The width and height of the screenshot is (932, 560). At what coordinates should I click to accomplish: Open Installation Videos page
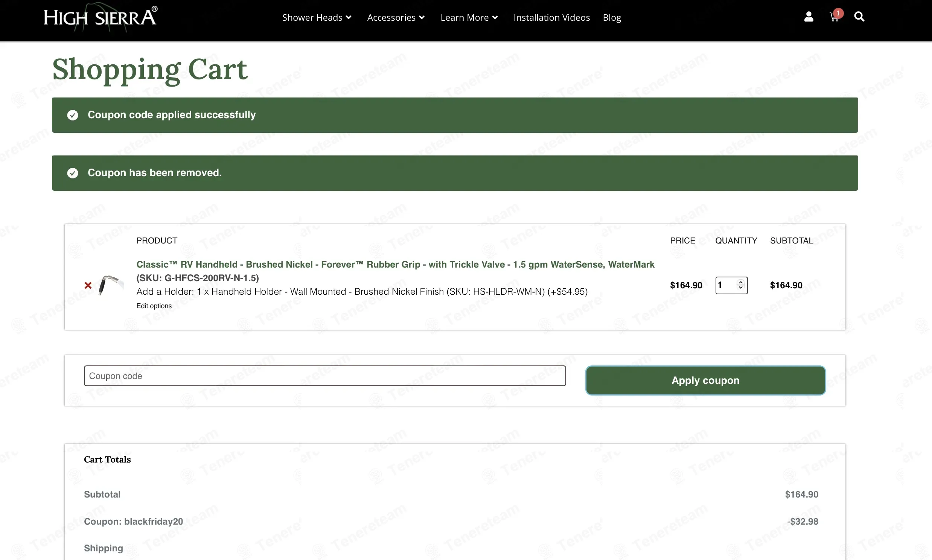coord(551,17)
